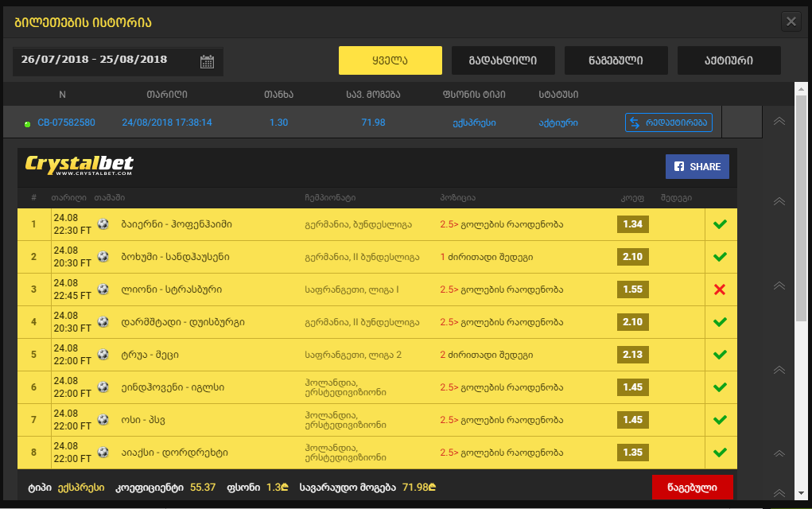Image resolution: width=812 pixels, height=509 pixels.
Task: Click the ფსონის ტიპი column header
Action: 474,94
